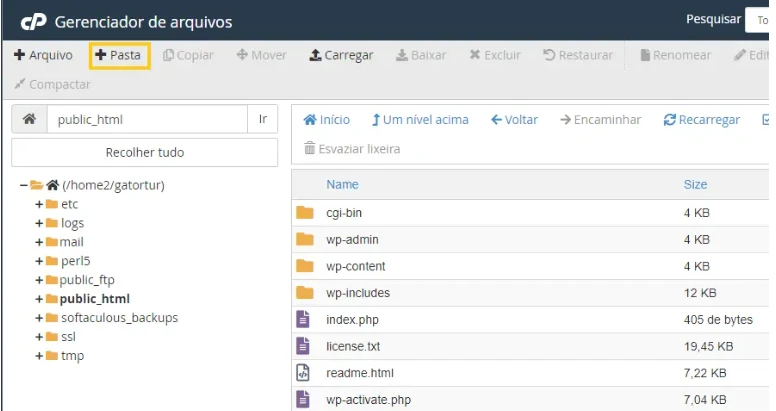Click the Recolher tudo button
The image size is (776, 411).
coord(144,153)
